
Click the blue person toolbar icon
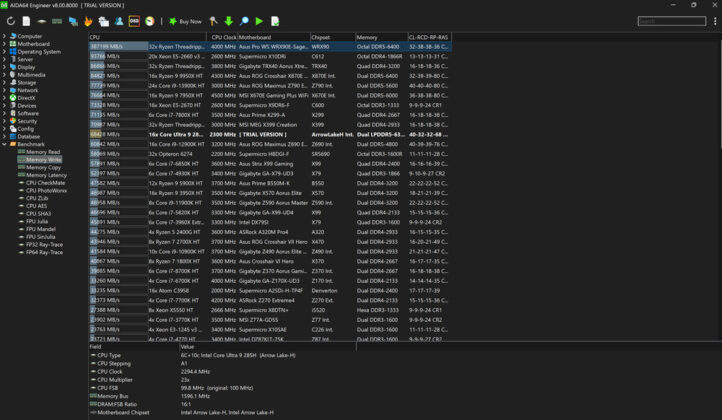point(119,21)
